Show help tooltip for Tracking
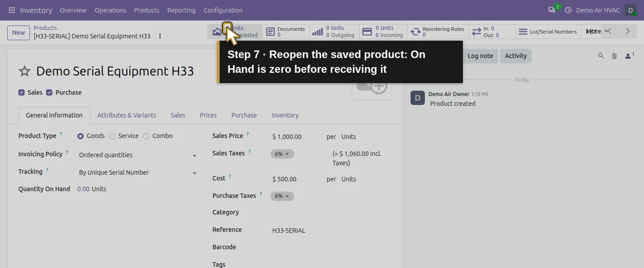644x268 pixels. point(47,170)
